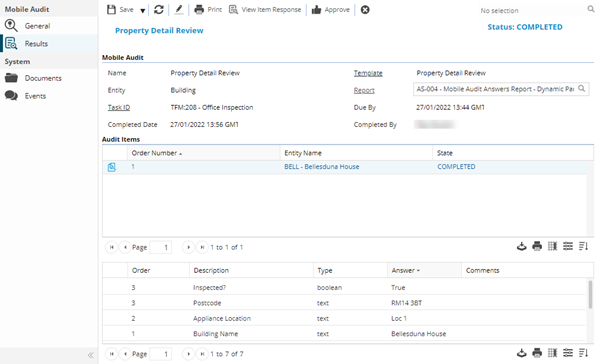This screenshot has width=600, height=364.
Task: Export the Audit Items grid via download icon
Action: 522,246
